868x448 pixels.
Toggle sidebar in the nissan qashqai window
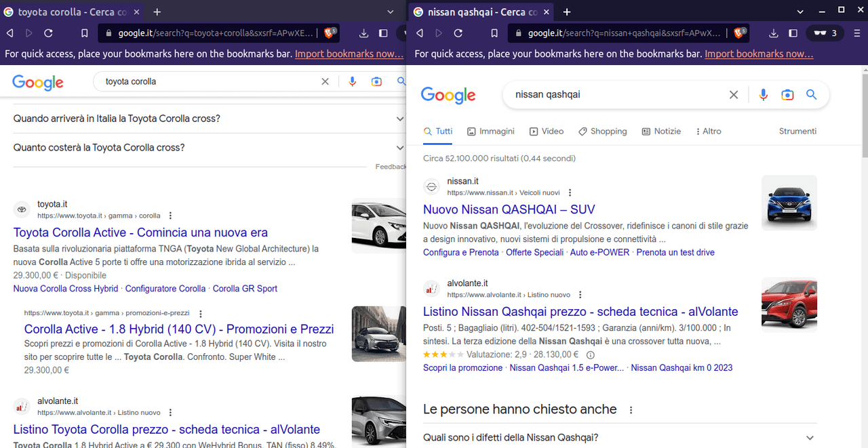793,33
